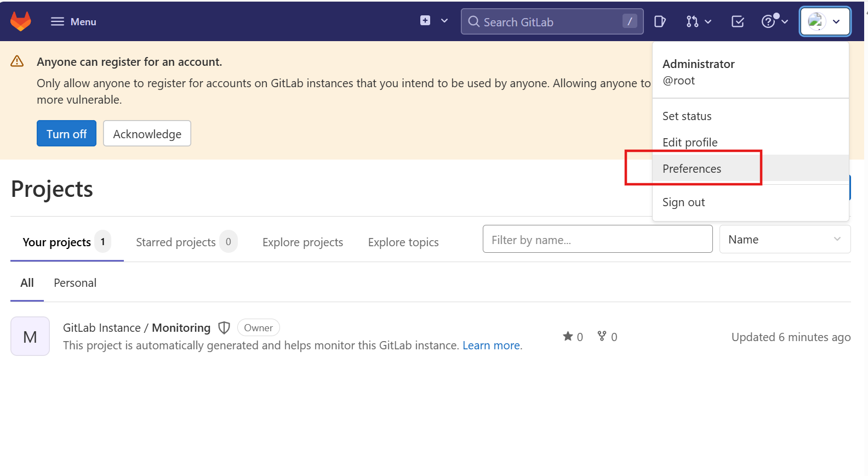Click the Turn off button
Viewport: 868px width, 476px height.
[x=66, y=133]
